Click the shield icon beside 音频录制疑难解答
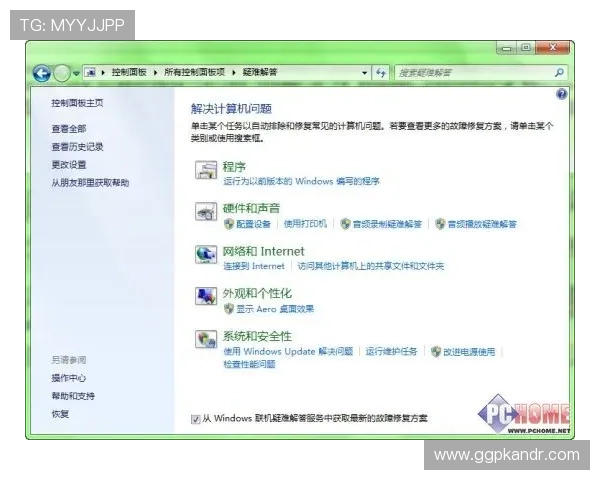Viewport: 600px width, 480px height. (346, 224)
